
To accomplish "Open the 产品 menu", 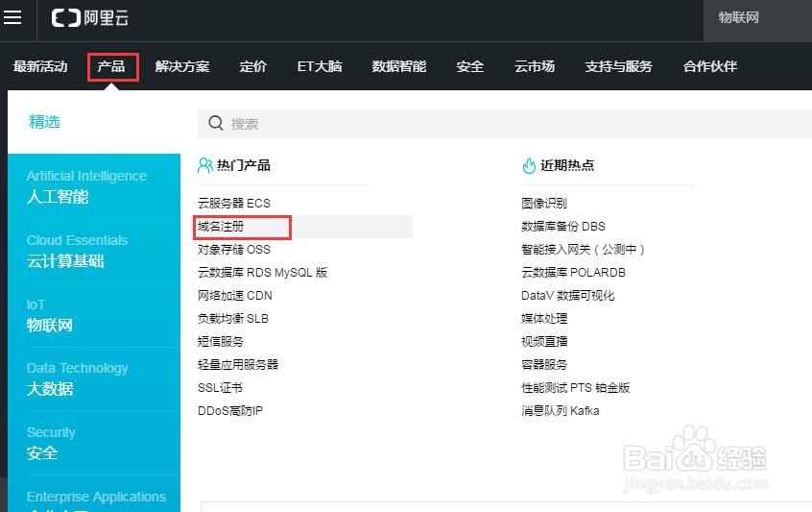I will [111, 66].
